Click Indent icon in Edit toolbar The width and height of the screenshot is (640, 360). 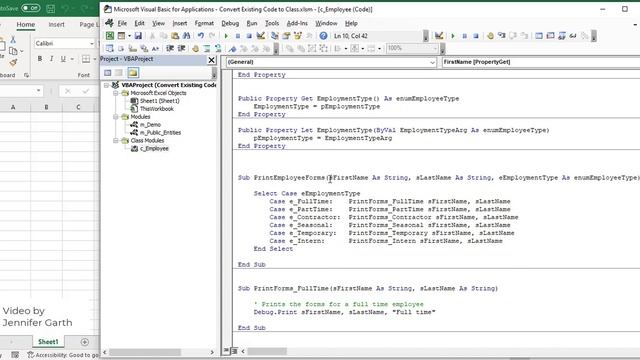click(x=170, y=49)
